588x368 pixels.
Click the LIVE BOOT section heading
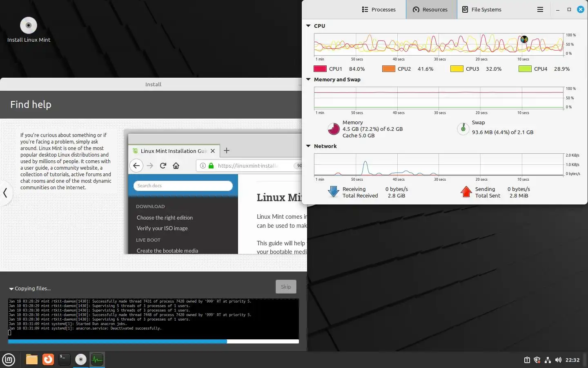[148, 240]
